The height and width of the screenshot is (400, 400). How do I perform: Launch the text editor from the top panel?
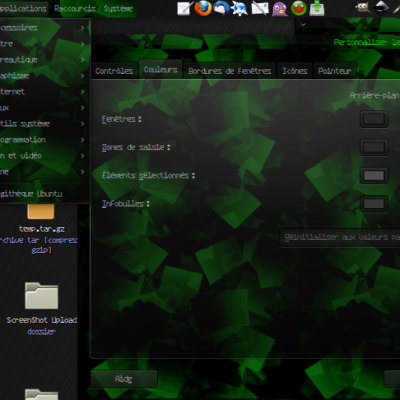[x=184, y=8]
